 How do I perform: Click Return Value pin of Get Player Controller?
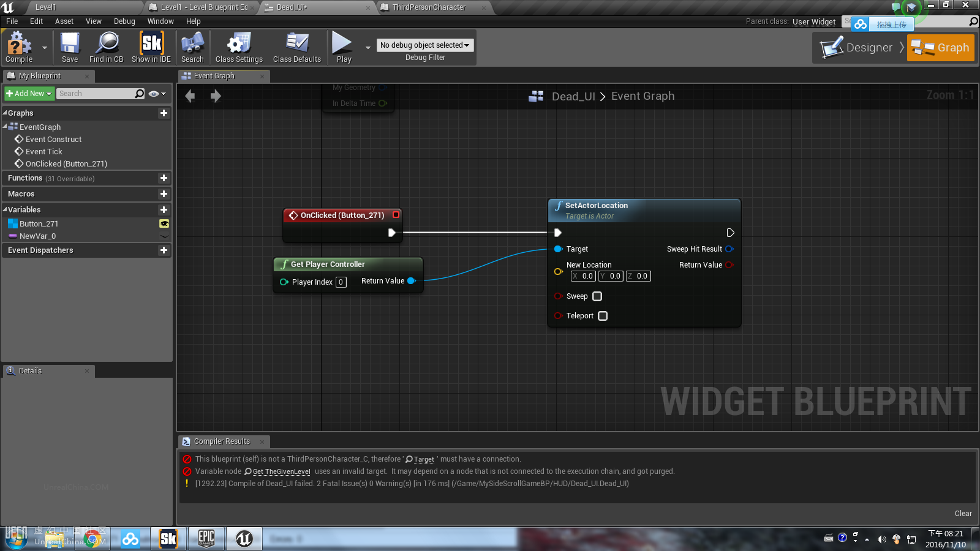(x=412, y=281)
